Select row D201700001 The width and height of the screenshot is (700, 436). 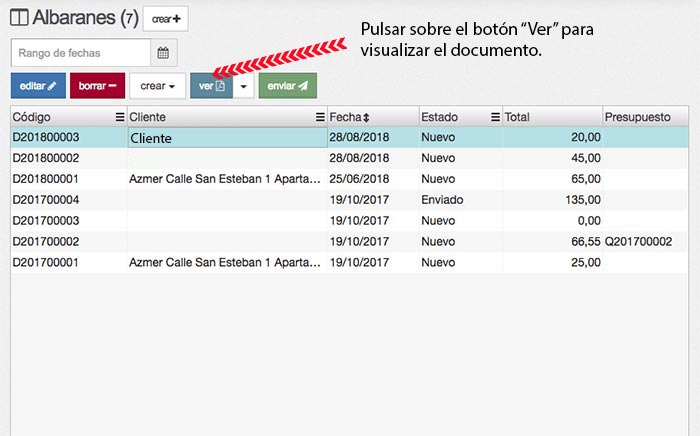(349, 262)
